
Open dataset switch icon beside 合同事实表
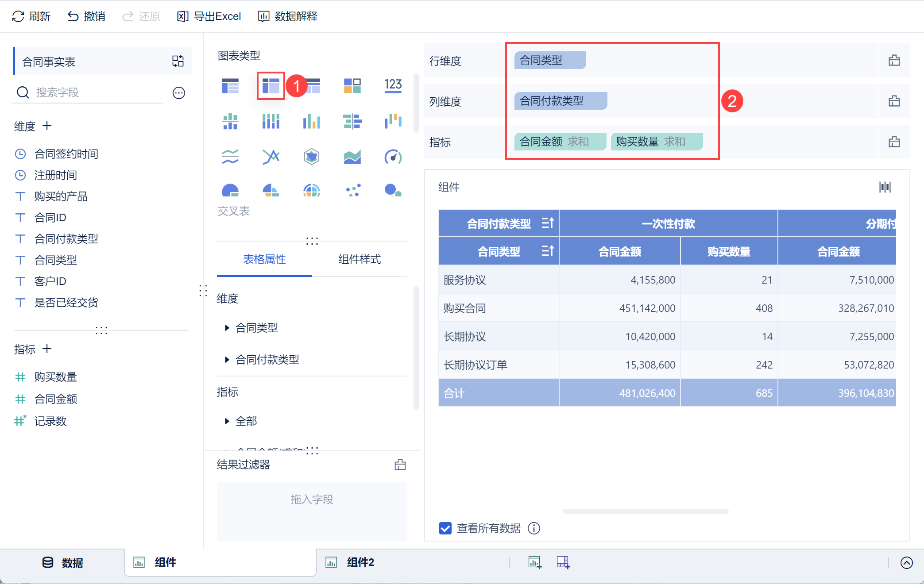(x=178, y=61)
